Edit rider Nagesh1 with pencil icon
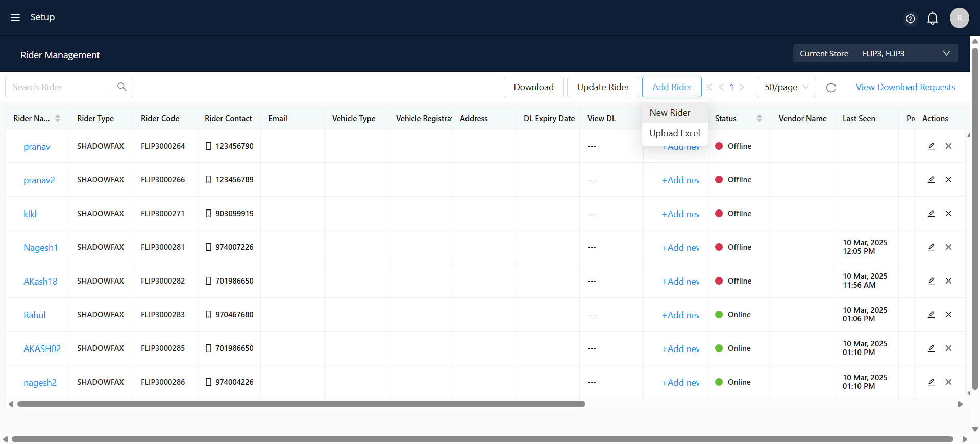 click(931, 247)
